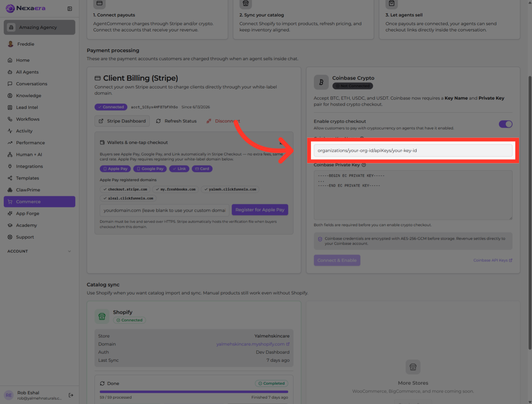The width and height of the screenshot is (532, 404).
Task: Click the Bitcoin icon for Coinbase Crypto
Action: (321, 82)
